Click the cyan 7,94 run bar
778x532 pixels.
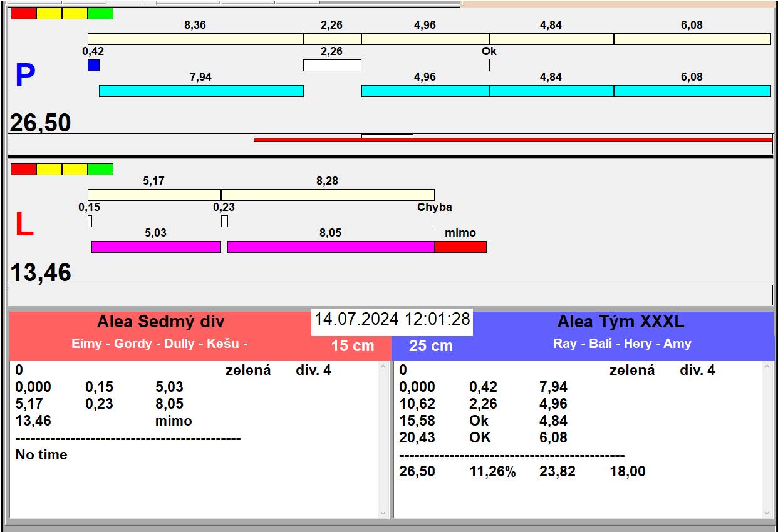point(201,91)
